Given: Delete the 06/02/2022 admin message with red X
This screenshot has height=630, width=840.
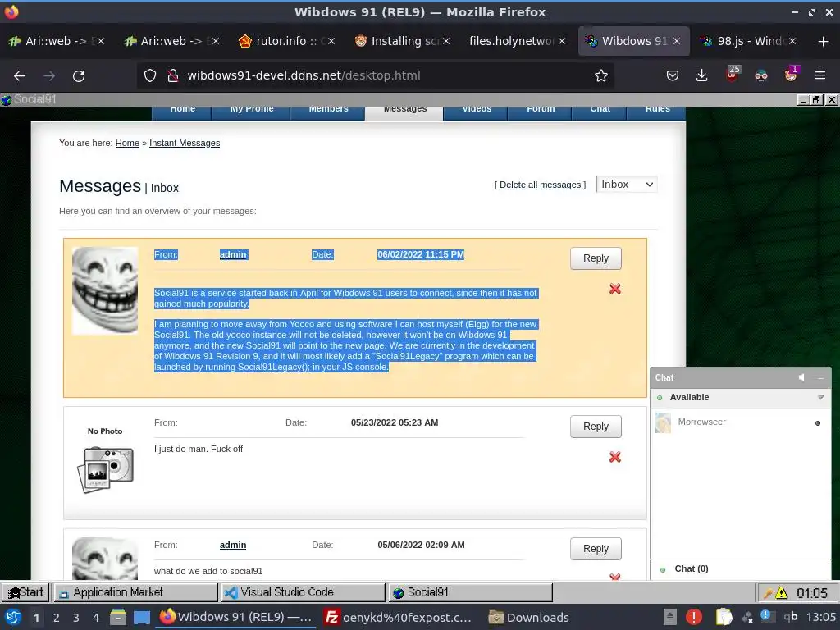Looking at the screenshot, I should (615, 290).
